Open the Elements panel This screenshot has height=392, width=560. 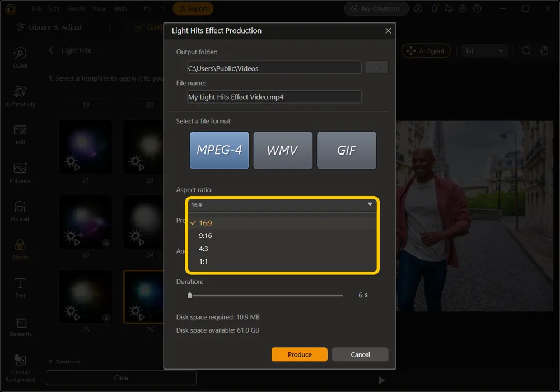pos(20,326)
